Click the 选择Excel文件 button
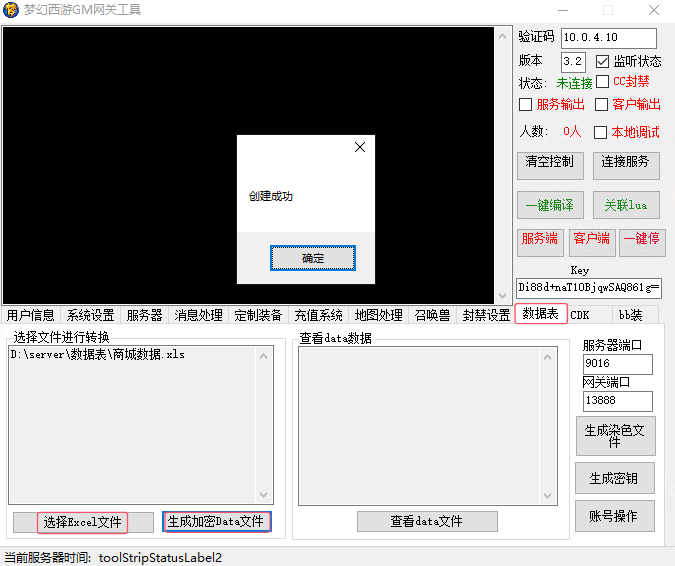The image size is (675, 566). click(83, 522)
